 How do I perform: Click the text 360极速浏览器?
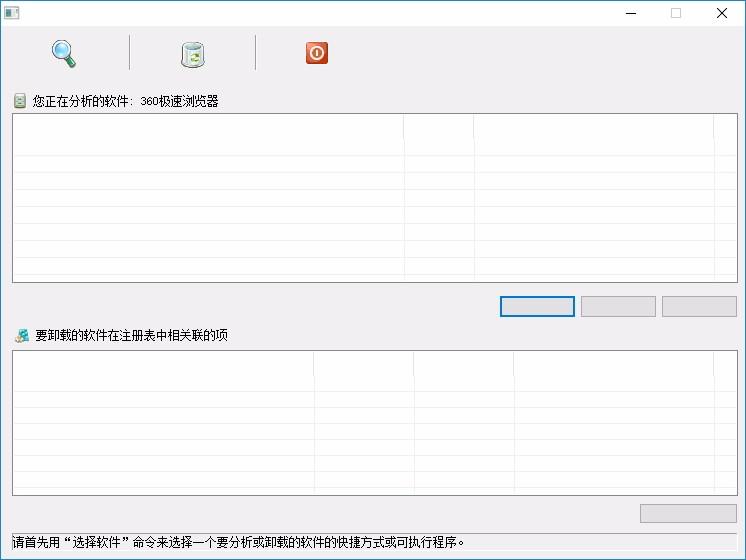[179, 101]
